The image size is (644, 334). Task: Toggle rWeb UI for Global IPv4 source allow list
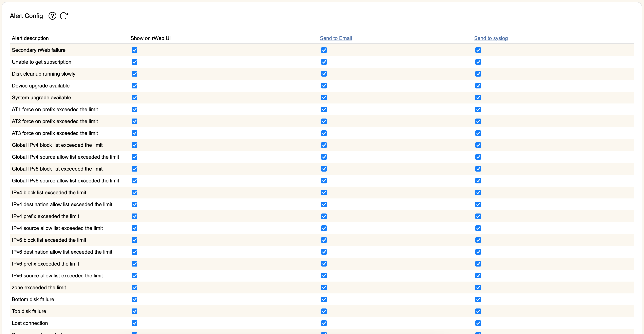135,157
